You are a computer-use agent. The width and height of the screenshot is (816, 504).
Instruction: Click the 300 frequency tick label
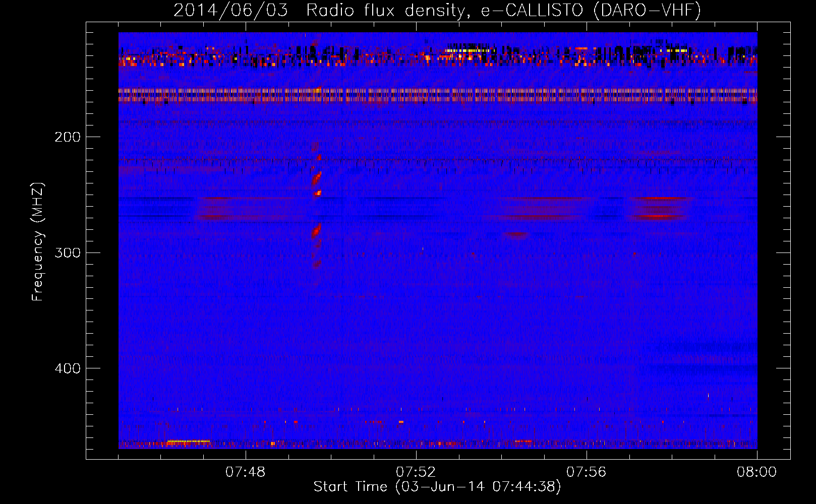[x=68, y=253]
